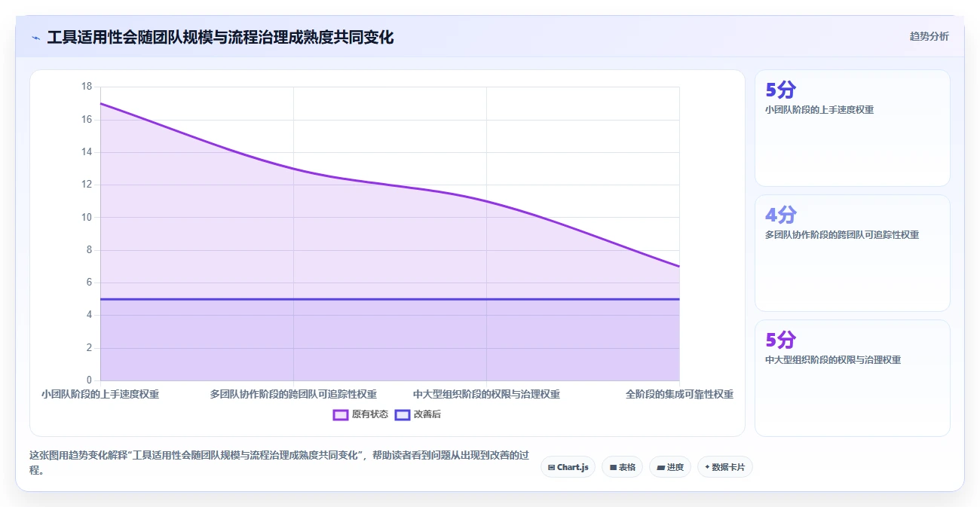
Task: Click the trend icon beside the title
Action: point(35,38)
